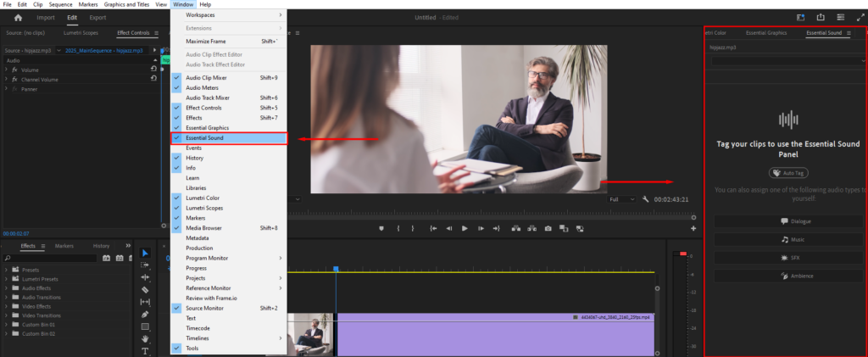
Task: Toggle Essential Sound menu entry
Action: (x=229, y=138)
